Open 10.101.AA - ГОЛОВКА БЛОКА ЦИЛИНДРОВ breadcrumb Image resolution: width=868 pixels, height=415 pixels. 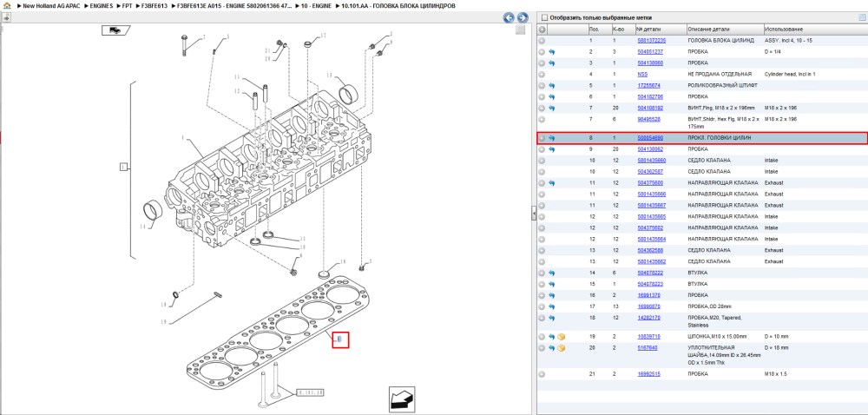click(398, 5)
